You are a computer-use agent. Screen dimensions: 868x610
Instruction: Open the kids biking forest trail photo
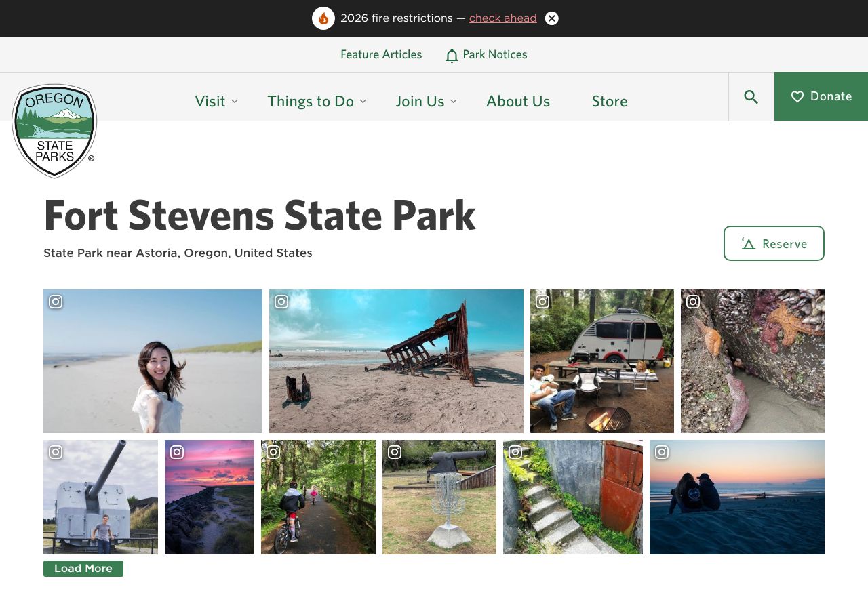click(x=318, y=497)
